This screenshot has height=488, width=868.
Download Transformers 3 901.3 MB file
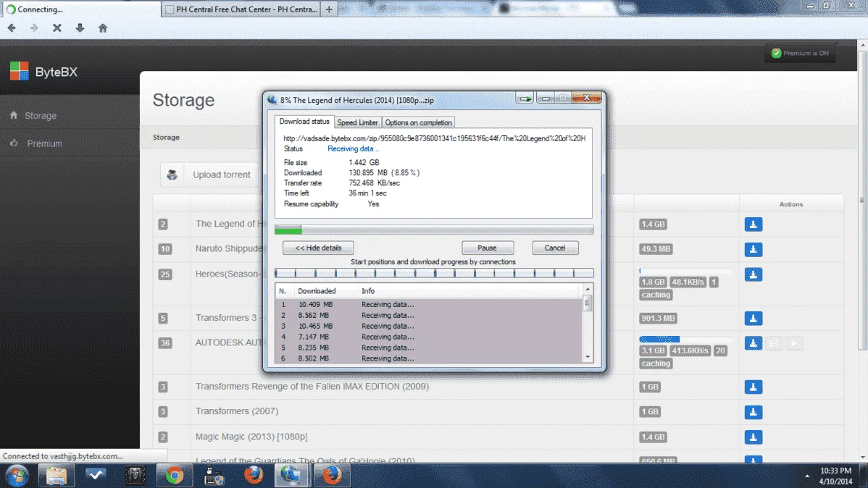pos(754,318)
